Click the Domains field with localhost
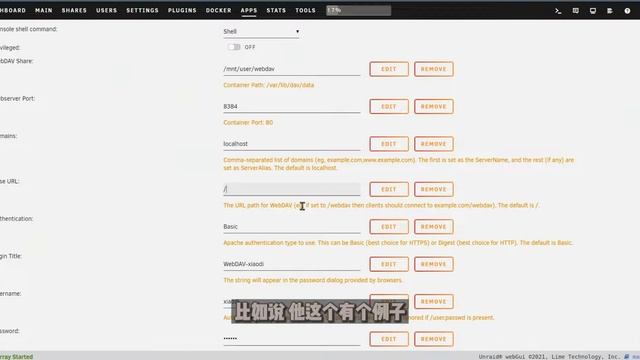This screenshot has width=640, height=360. pos(291,144)
